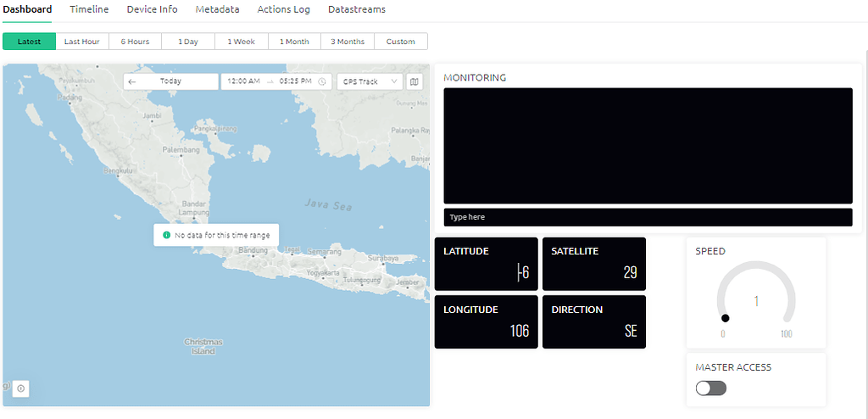View the Actions Log tab
Screen dimensions: 868x419
283,9
